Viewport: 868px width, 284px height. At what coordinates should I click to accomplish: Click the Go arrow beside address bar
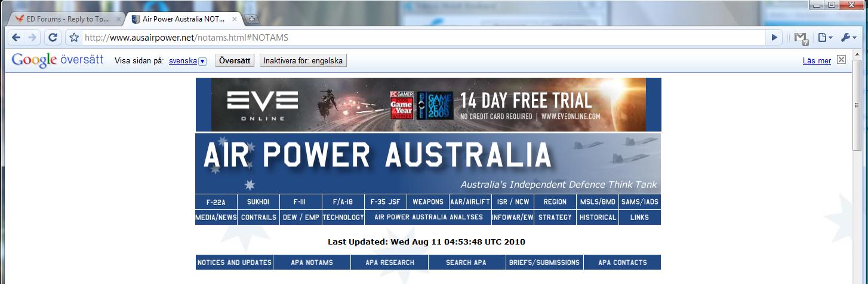click(x=774, y=38)
